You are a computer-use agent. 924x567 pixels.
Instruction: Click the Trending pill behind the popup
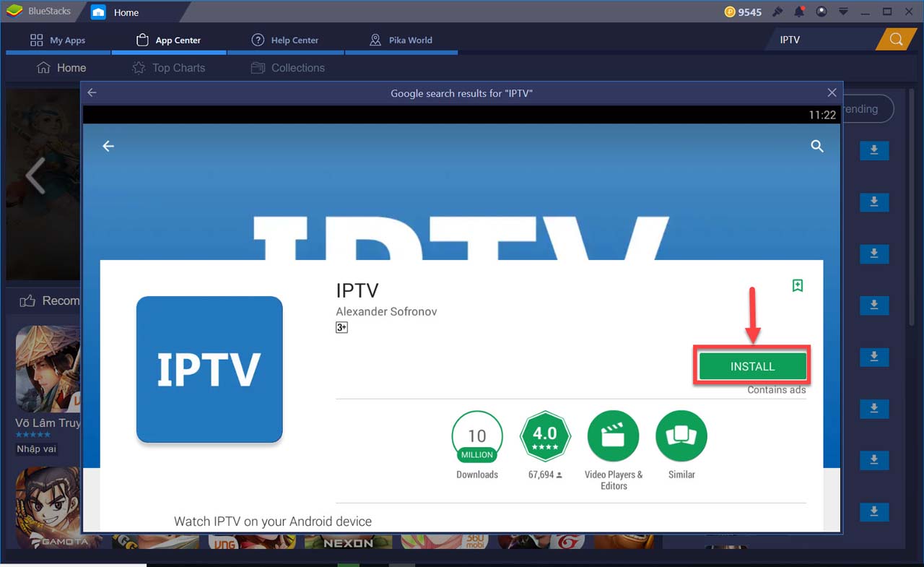pyautogui.click(x=867, y=109)
